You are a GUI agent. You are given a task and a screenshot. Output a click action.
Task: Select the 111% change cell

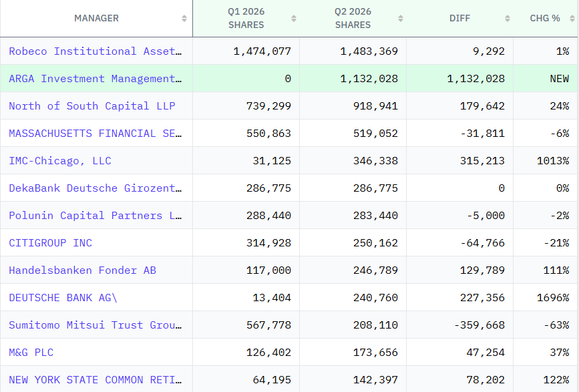pos(556,270)
